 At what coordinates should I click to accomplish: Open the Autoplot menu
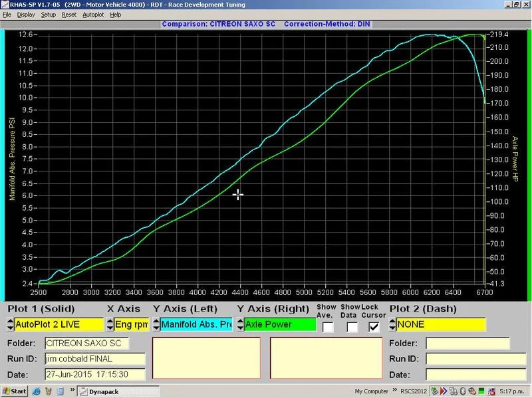coord(93,15)
